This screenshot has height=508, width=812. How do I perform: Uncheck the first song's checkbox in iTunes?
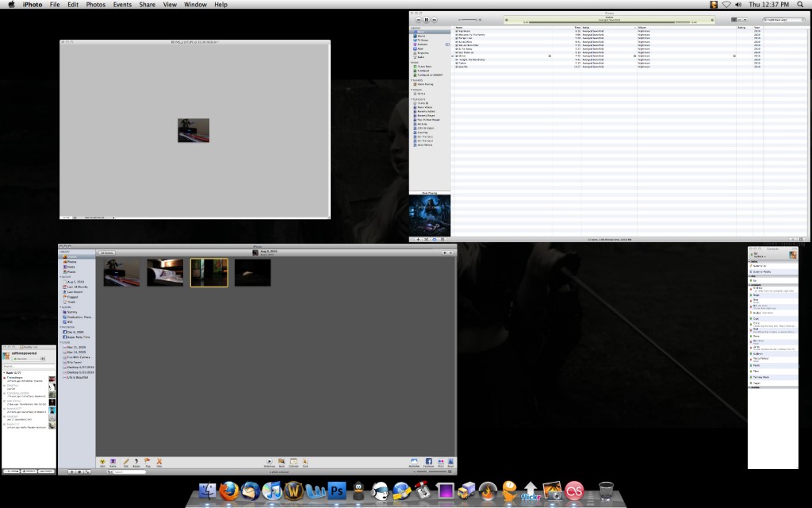click(x=457, y=31)
